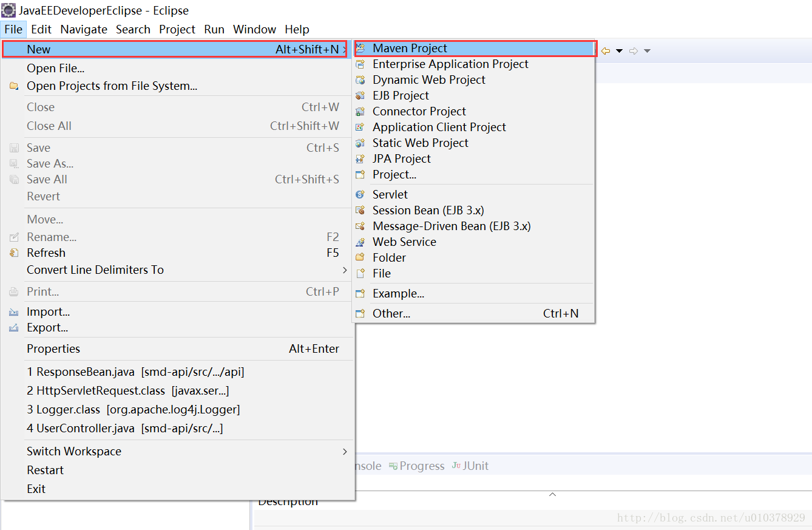812x530 pixels.
Task: Click the Message-Driven Bean icon
Action: [x=360, y=226]
